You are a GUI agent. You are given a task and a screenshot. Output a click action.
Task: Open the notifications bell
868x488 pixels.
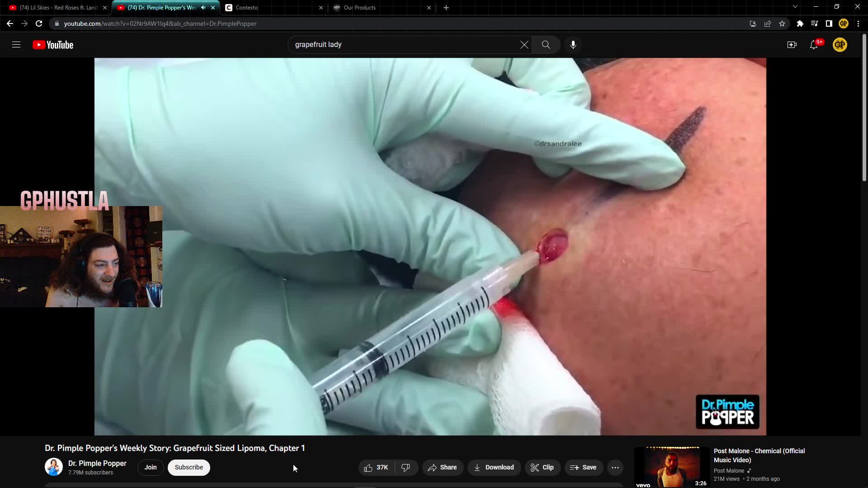[x=814, y=45]
